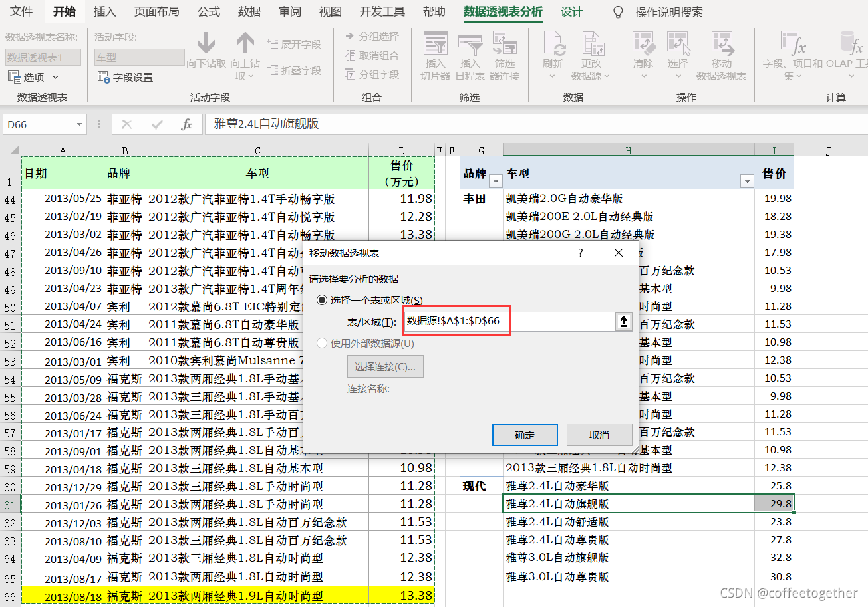Viewport: 868px width, 607px height.
Task: Open the 文件 tab
Action: [x=21, y=12]
